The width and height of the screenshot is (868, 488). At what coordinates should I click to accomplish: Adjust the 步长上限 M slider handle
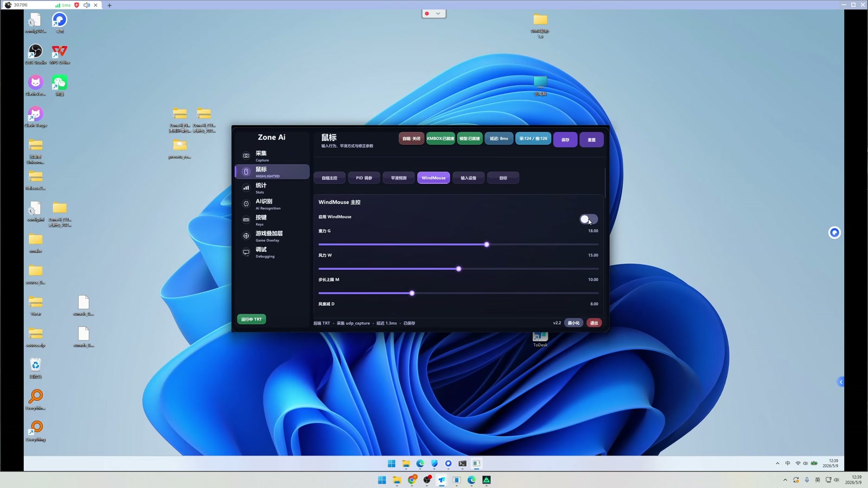(412, 293)
